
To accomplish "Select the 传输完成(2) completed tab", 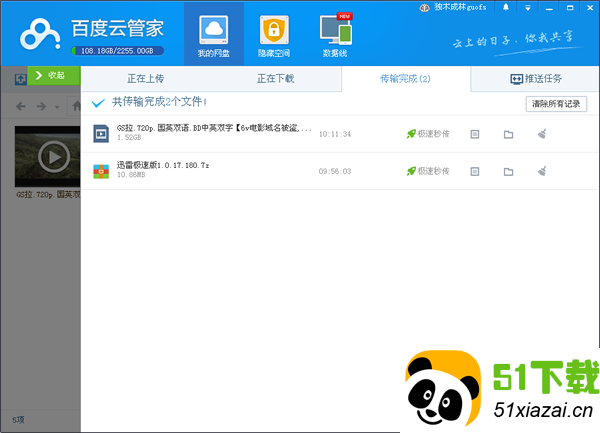I will coord(405,78).
